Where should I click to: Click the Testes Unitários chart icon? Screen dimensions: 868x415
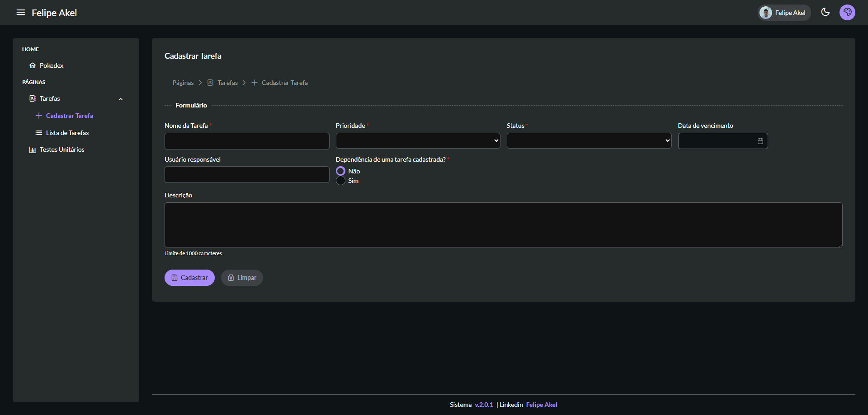(x=33, y=150)
